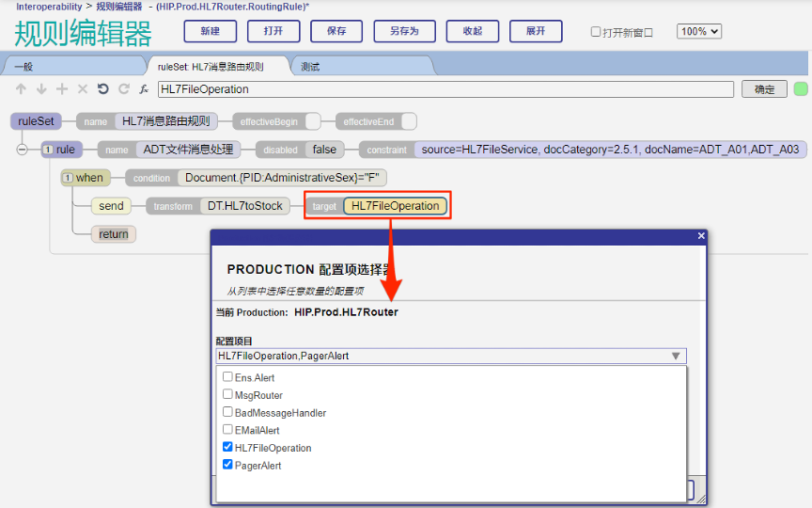Click the move-down arrow icon in toolbar

tap(40, 89)
